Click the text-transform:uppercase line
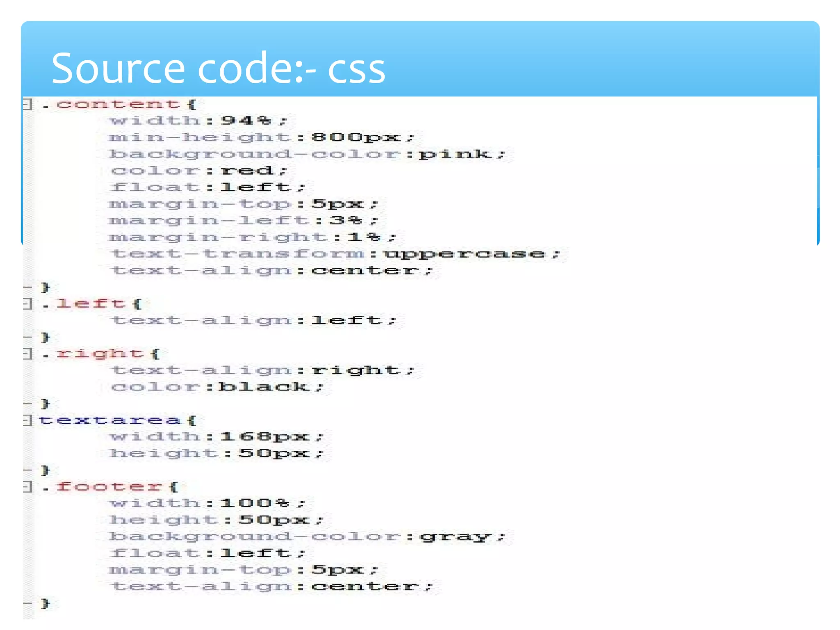This screenshot has height=630, width=840. [x=336, y=254]
